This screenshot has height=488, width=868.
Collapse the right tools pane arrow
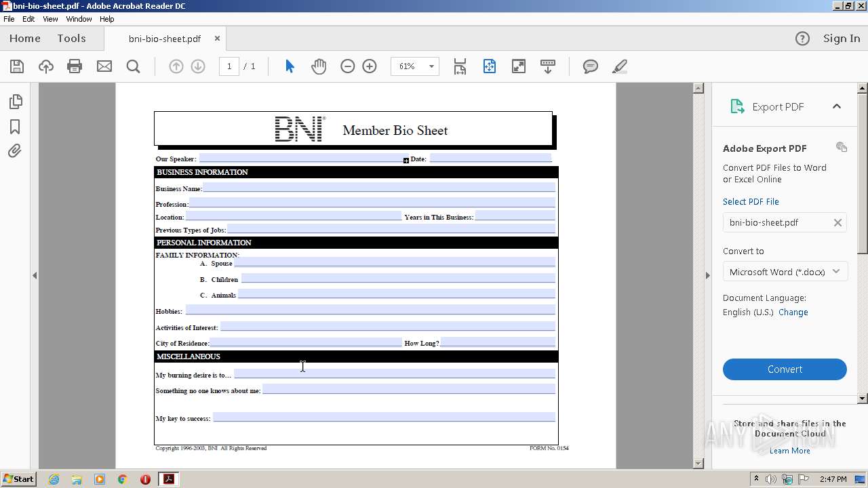pyautogui.click(x=707, y=275)
